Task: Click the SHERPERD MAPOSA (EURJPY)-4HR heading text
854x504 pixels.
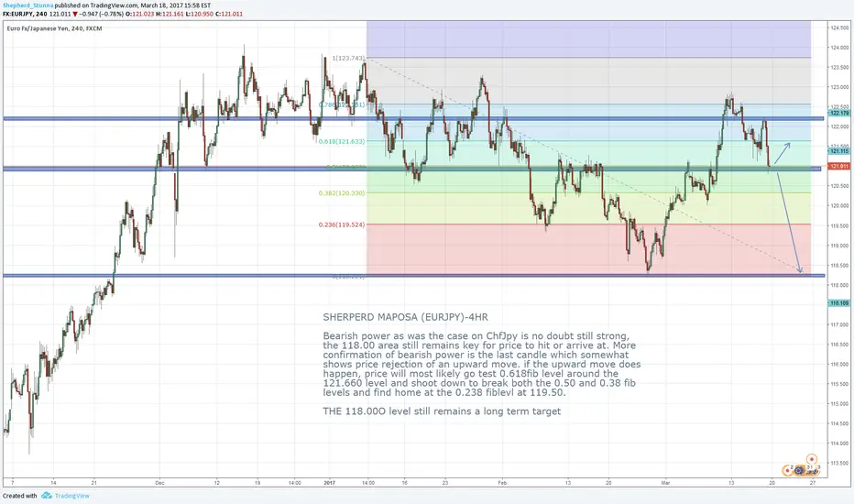Action: click(405, 317)
